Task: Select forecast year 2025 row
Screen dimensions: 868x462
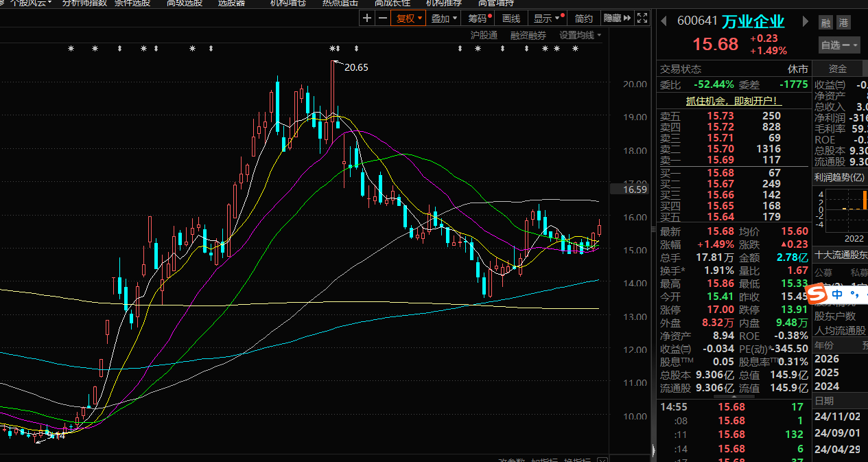Action: pyautogui.click(x=841, y=373)
